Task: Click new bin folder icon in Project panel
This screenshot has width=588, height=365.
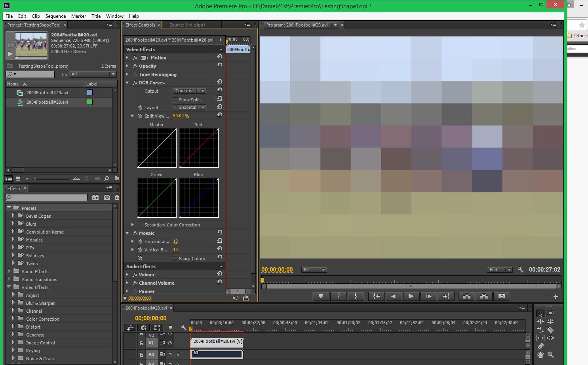Action: pos(116,179)
